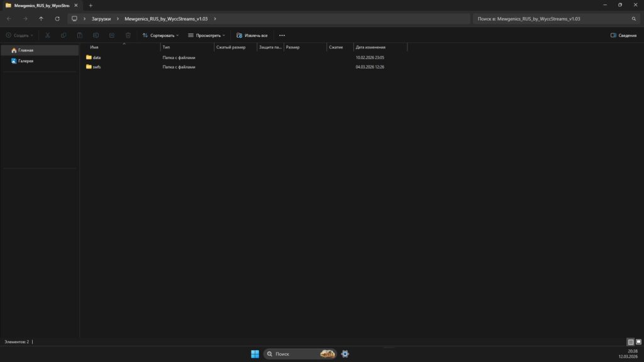Open the Просмотреть dropdown

click(206, 35)
